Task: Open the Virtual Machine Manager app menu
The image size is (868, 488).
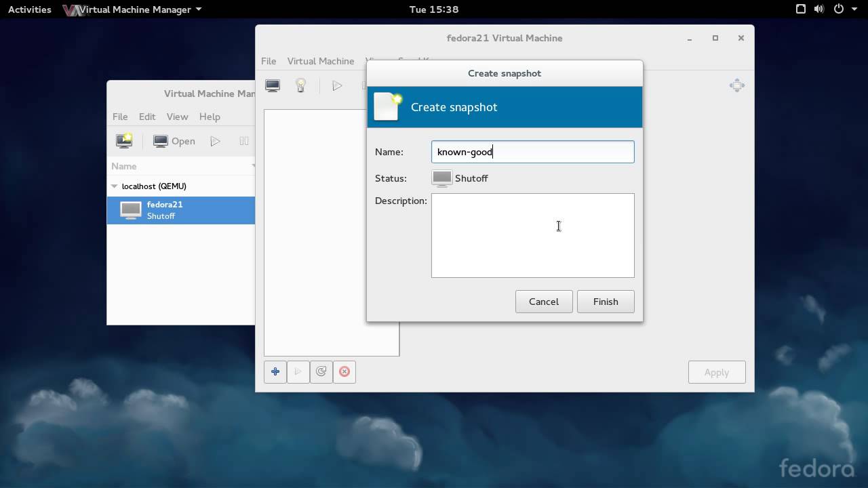Action: (132, 9)
